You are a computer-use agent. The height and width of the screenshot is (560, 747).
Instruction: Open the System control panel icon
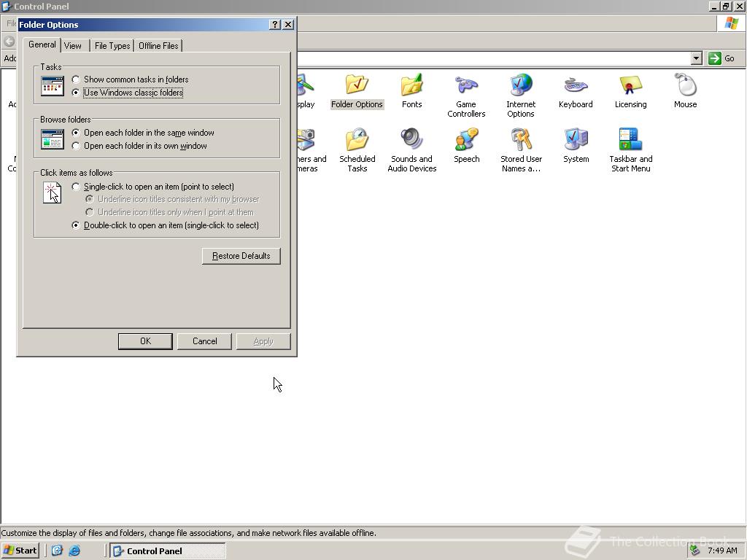click(576, 145)
